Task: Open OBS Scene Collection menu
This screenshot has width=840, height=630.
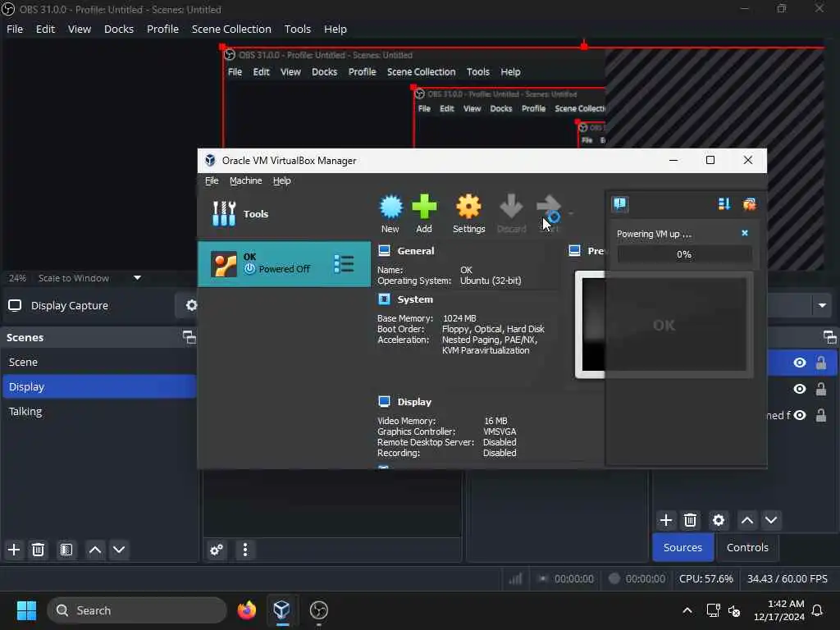Action: 231,29
